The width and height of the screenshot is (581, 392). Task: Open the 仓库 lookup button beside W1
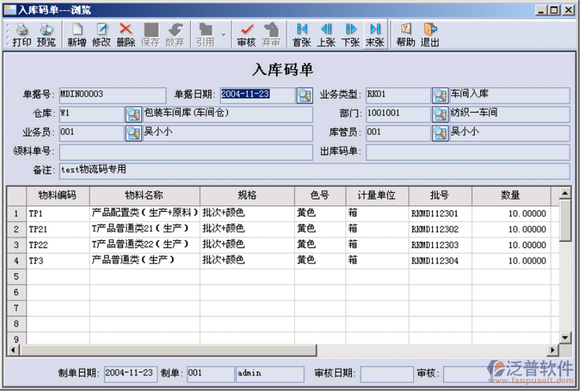[134, 114]
